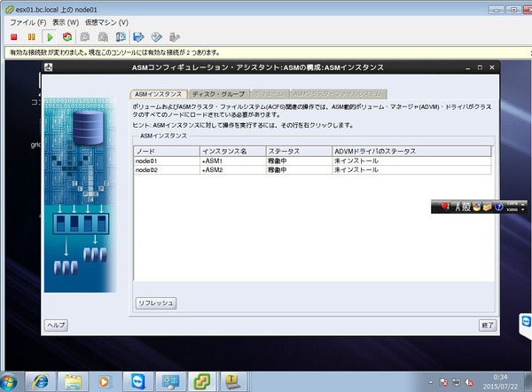Viewport: 532px width, 392px height.
Task: Select the ASMインスタンス tab
Action: coord(159,94)
